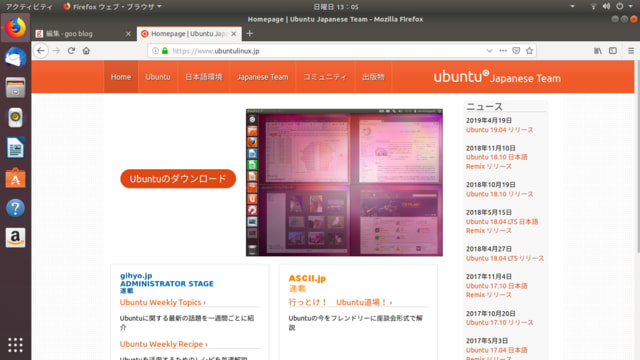Show applications grid at dock bottom
The width and height of the screenshot is (640, 360).
[x=16, y=345]
